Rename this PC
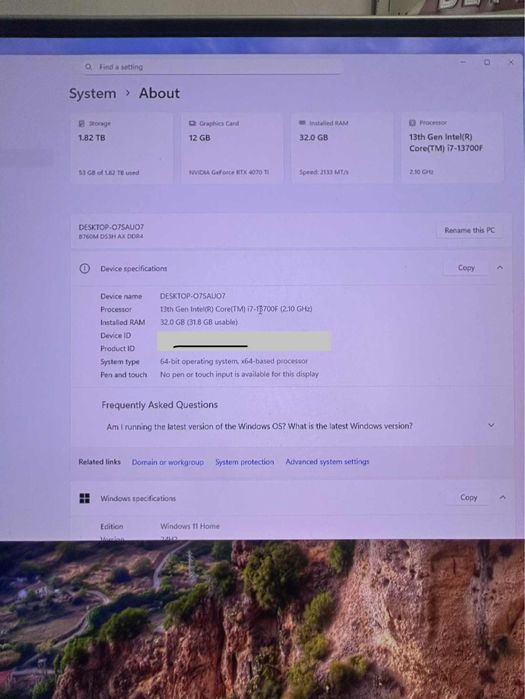The height and width of the screenshot is (699, 525). tap(469, 230)
